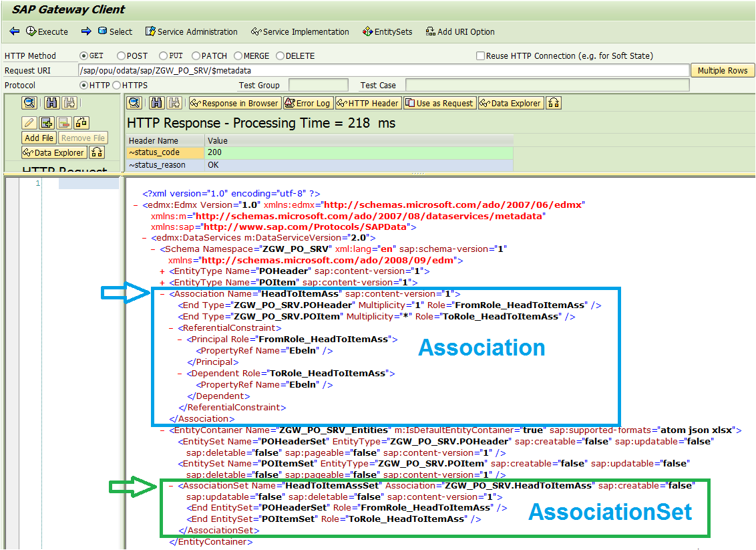Select the DELETE HTTP method
This screenshot has height=550, width=756.
point(280,56)
